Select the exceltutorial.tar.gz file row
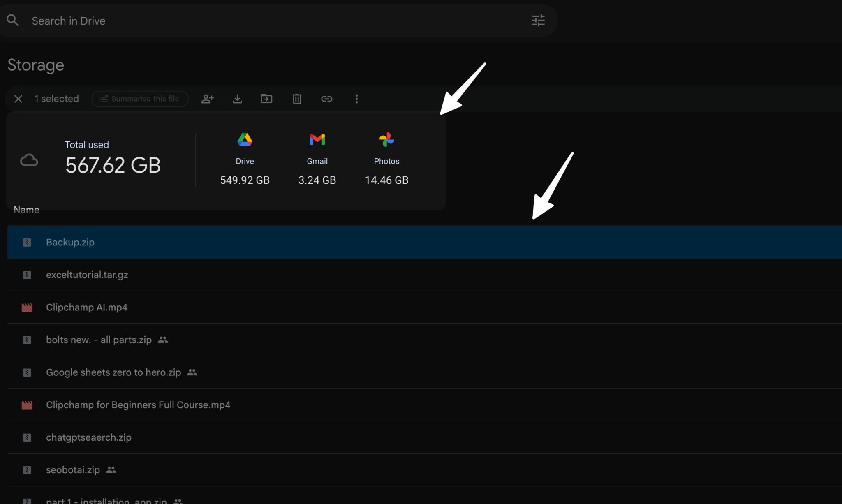842x504 pixels. [x=87, y=275]
